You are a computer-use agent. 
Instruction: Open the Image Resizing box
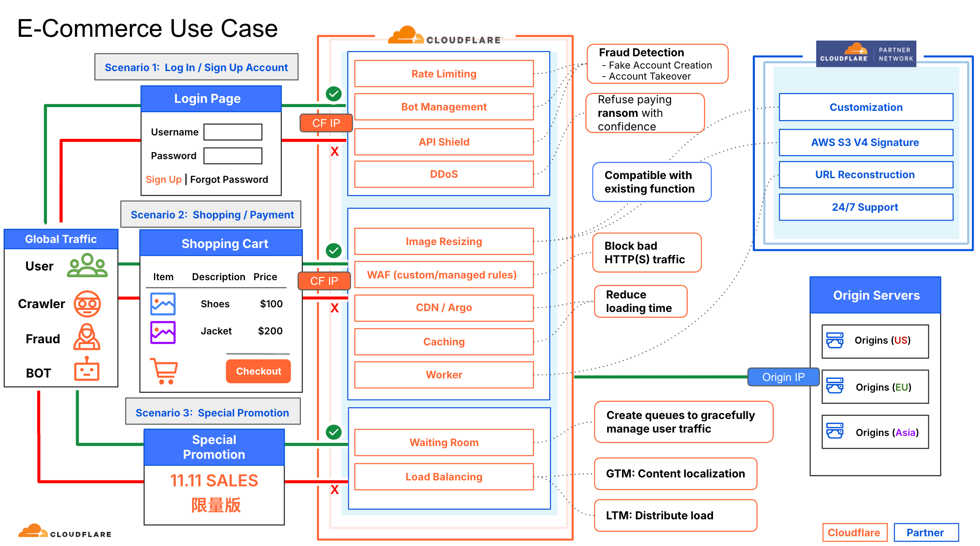(x=444, y=241)
